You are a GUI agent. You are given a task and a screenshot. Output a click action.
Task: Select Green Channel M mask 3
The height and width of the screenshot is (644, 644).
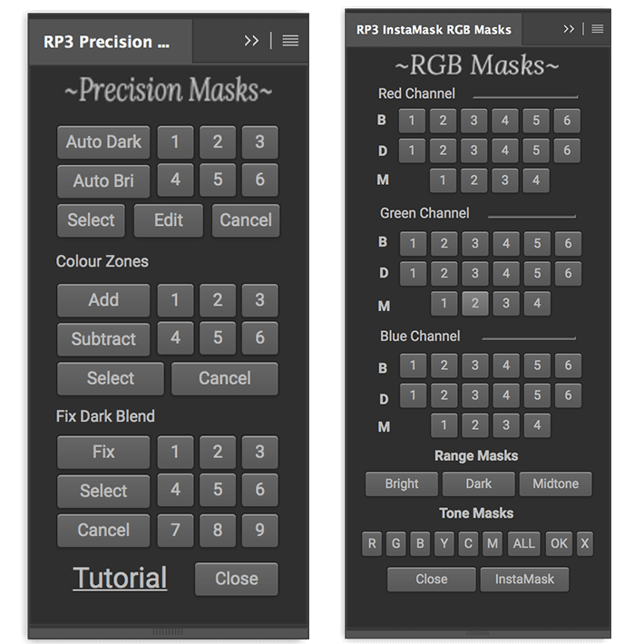point(506,304)
